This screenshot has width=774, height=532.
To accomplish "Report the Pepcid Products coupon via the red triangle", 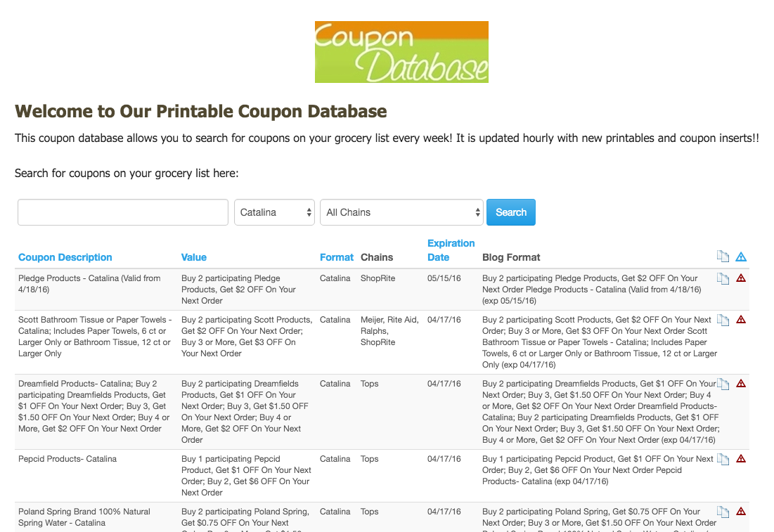I will [741, 458].
